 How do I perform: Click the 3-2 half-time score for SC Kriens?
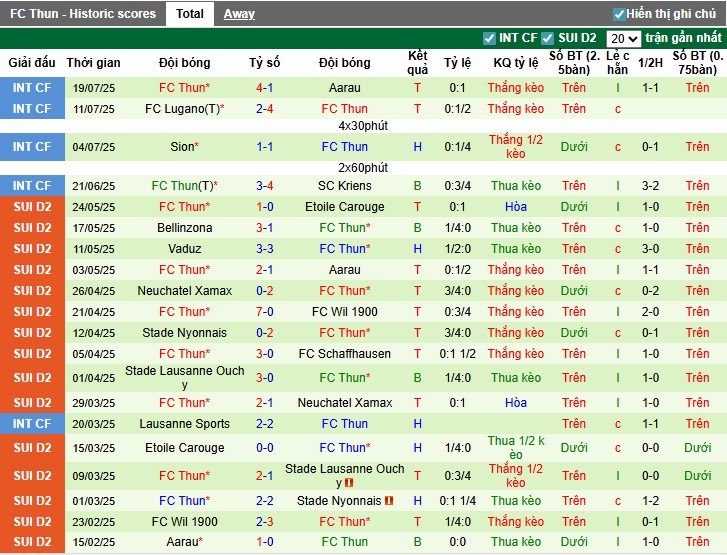pos(650,186)
